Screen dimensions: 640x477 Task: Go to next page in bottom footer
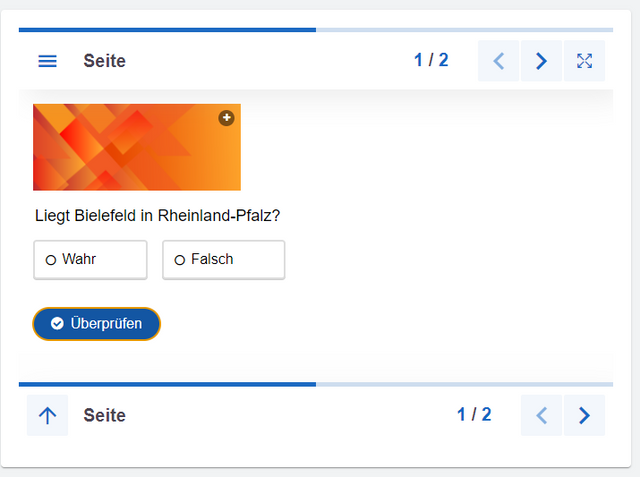click(x=584, y=415)
